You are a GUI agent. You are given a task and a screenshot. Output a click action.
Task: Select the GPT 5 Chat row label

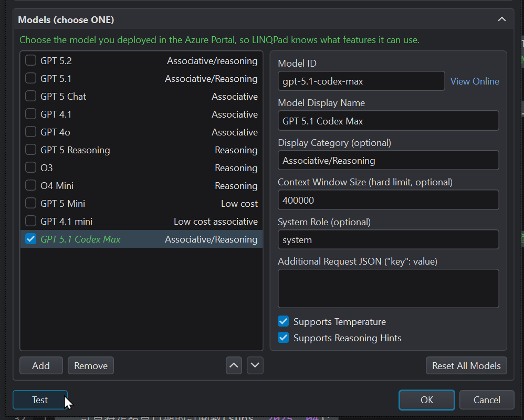(63, 97)
